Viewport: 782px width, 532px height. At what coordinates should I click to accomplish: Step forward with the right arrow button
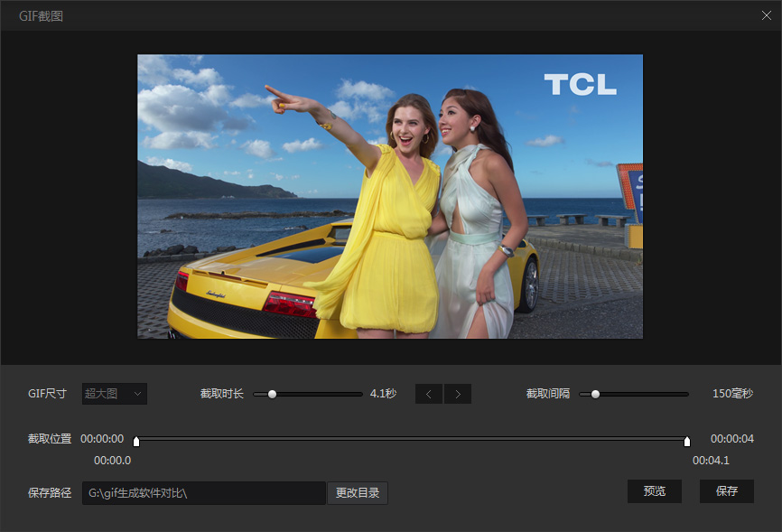click(458, 394)
